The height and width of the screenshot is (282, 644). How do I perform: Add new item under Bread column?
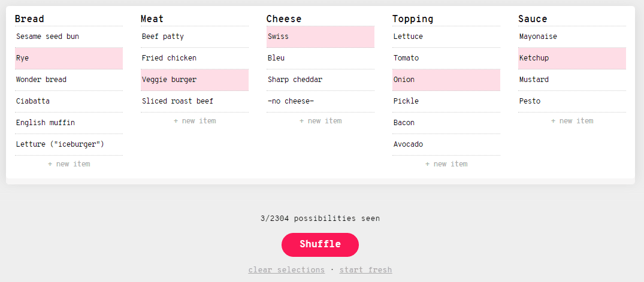click(69, 164)
